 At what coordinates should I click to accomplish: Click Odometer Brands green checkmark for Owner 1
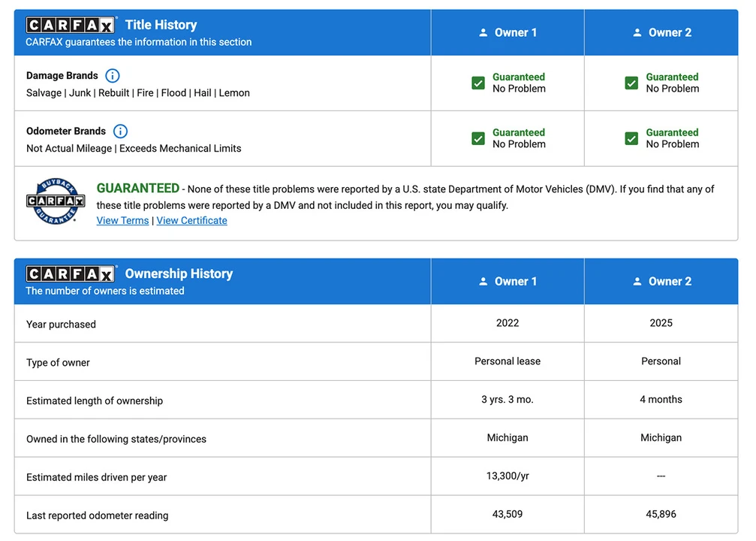coord(478,138)
